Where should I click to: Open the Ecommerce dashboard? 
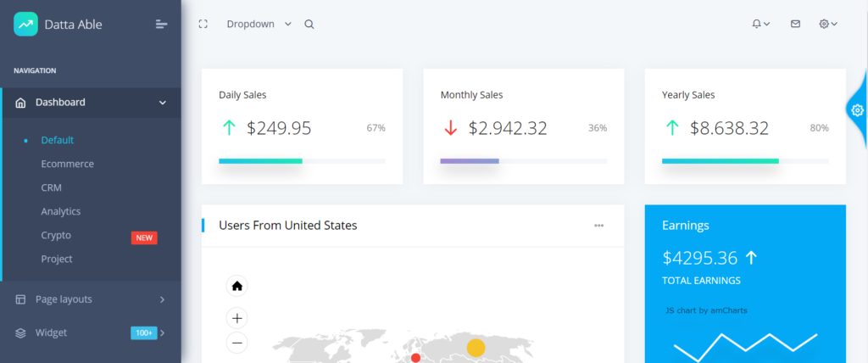[68, 164]
